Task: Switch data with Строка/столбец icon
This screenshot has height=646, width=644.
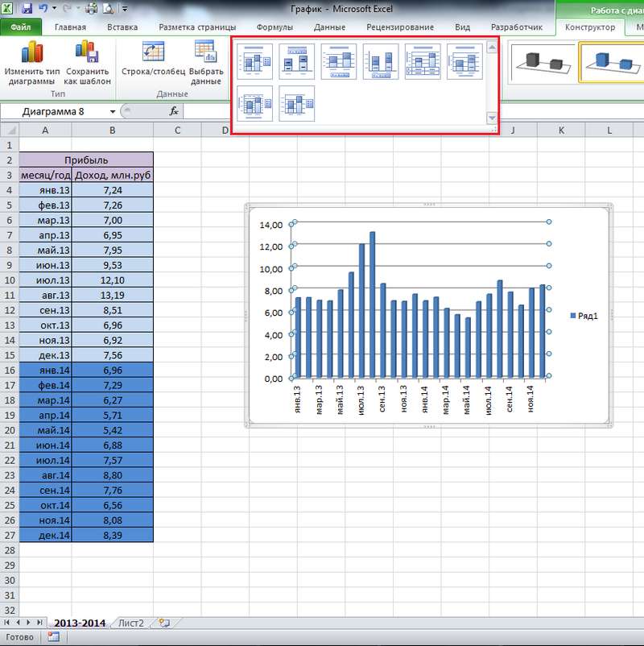Action: pyautogui.click(x=153, y=52)
